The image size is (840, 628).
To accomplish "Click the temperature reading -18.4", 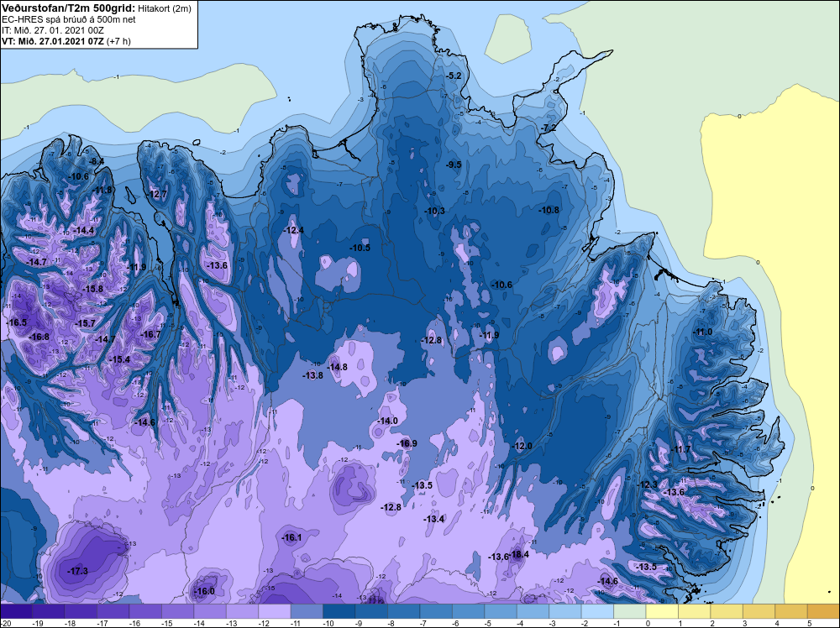I will coord(518,554).
